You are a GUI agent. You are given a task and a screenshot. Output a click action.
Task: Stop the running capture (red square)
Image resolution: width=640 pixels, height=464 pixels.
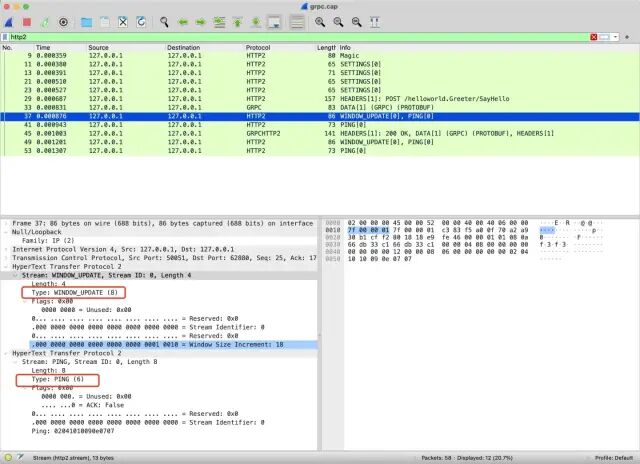click(x=27, y=22)
